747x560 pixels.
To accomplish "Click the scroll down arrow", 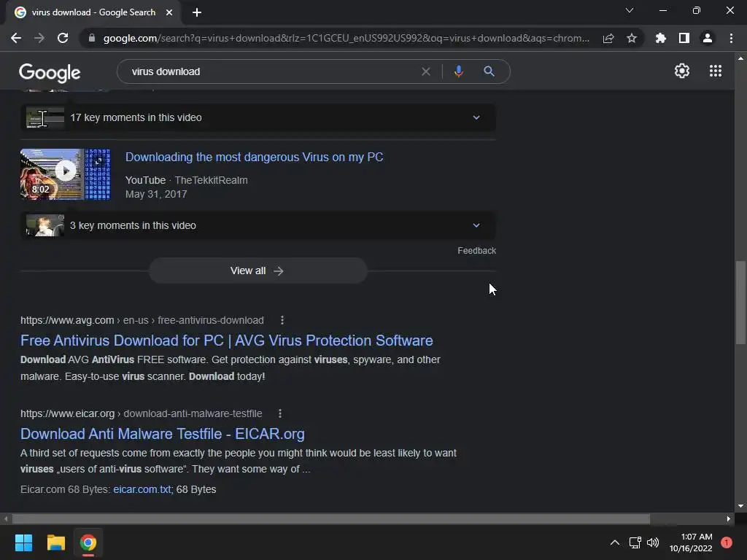I will pos(740,506).
